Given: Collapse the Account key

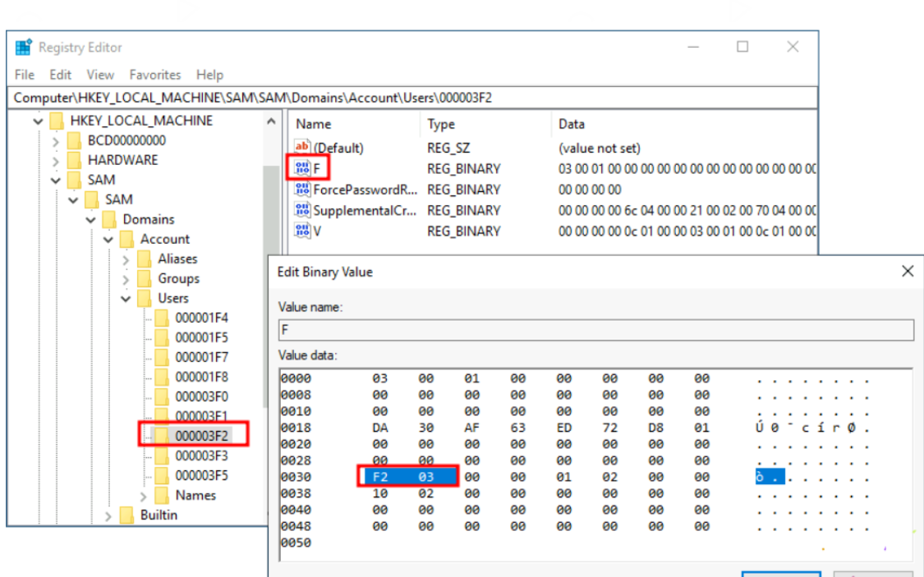Looking at the screenshot, I should [108, 240].
